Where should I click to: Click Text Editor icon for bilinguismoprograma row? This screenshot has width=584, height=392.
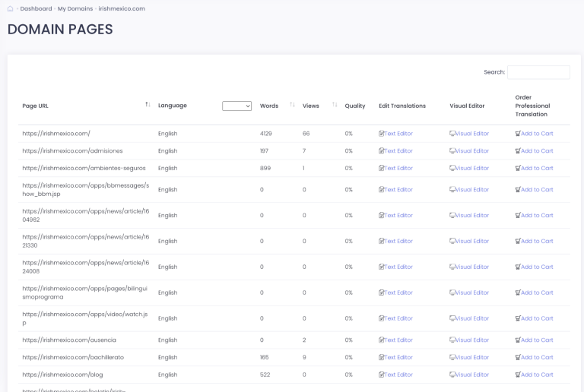382,292
